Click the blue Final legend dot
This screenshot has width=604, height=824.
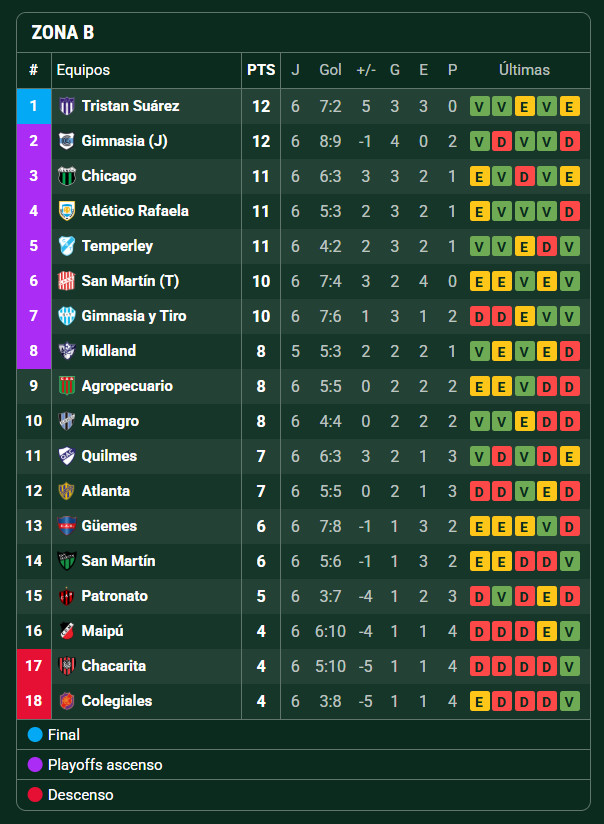point(35,735)
